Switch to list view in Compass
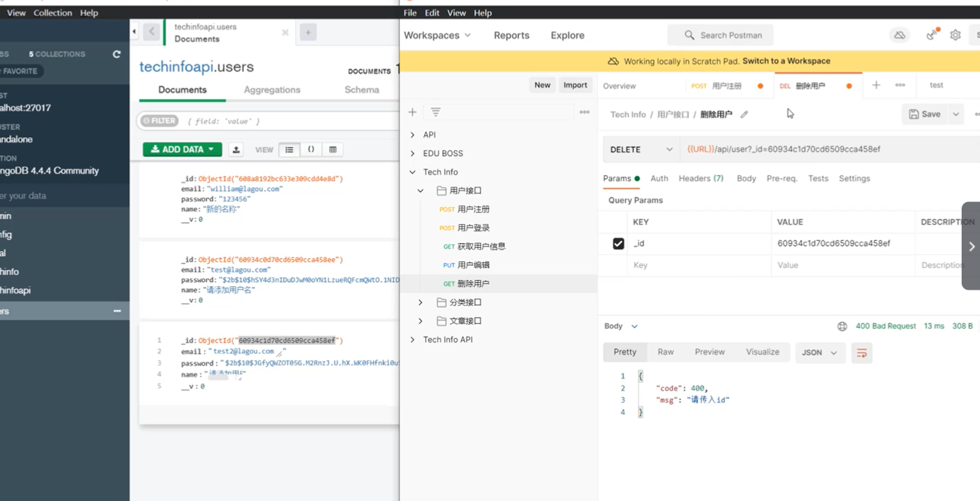The height and width of the screenshot is (501, 980). pyautogui.click(x=289, y=150)
